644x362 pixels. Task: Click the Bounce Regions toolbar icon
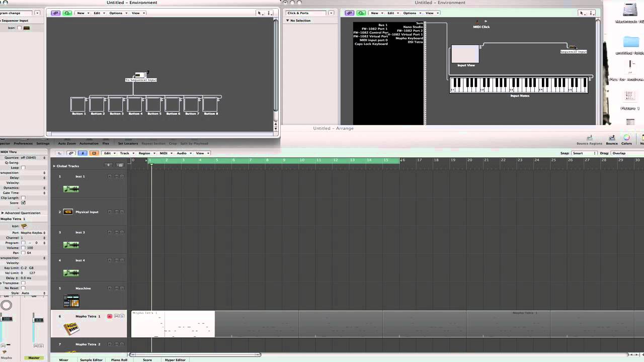coord(589,140)
